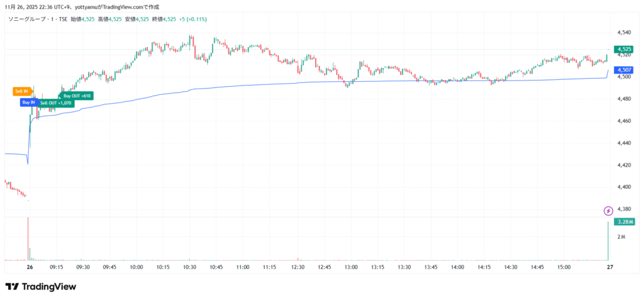Select the orange Sell IN marker

[21, 91]
